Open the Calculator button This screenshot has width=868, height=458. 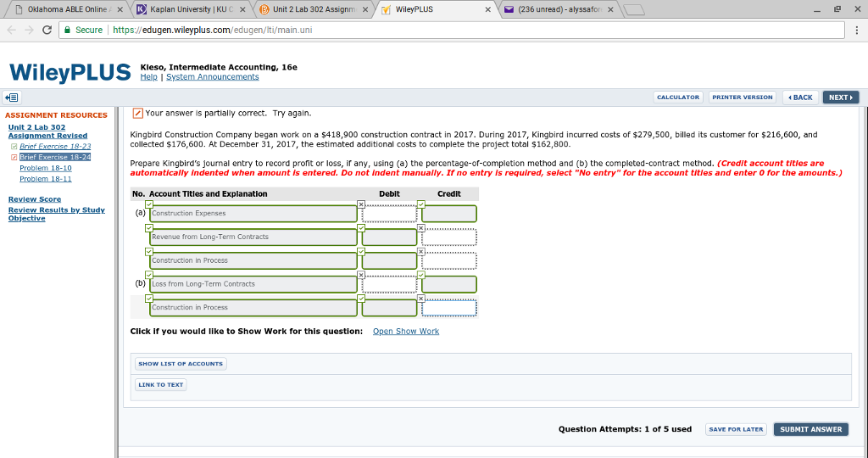pyautogui.click(x=678, y=98)
